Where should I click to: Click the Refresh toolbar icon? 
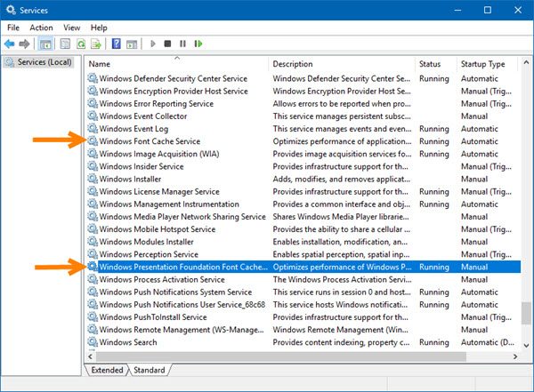(81, 43)
